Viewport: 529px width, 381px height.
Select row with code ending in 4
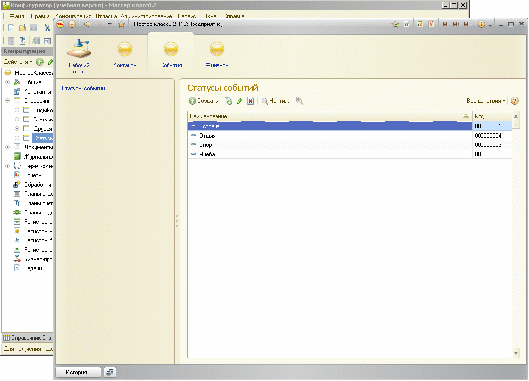pos(350,136)
